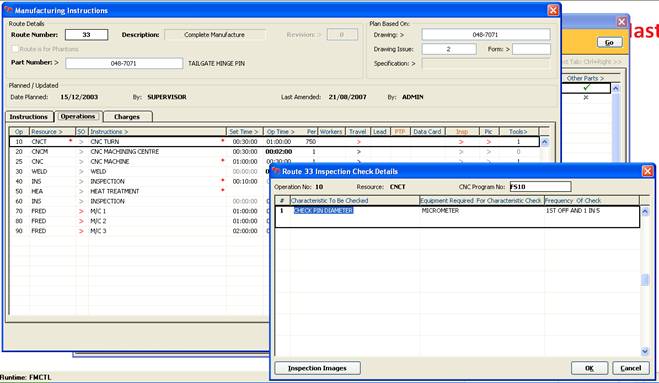Click the Inspection Images button
The image size is (659, 383).
pos(317,368)
